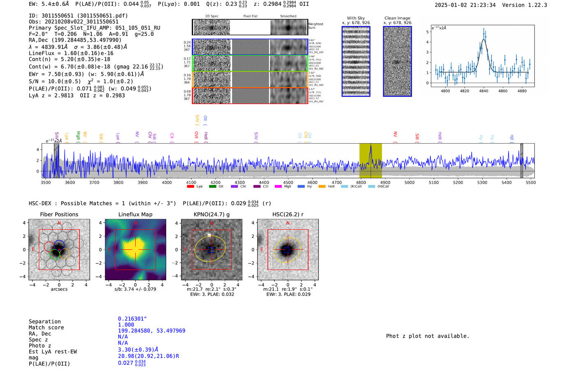This screenshot has height=392, width=576.
Task: Click the Clean Image thumbnail
Action: [x=397, y=61]
